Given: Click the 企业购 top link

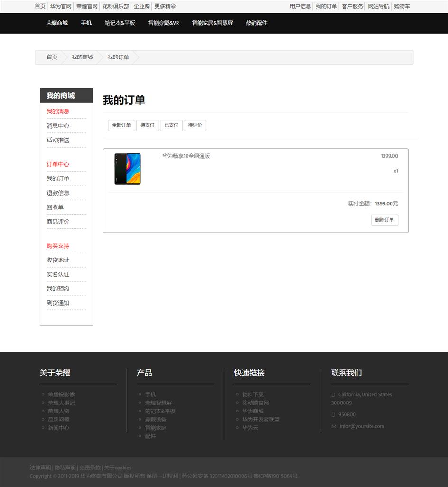Looking at the screenshot, I should tap(142, 6).
